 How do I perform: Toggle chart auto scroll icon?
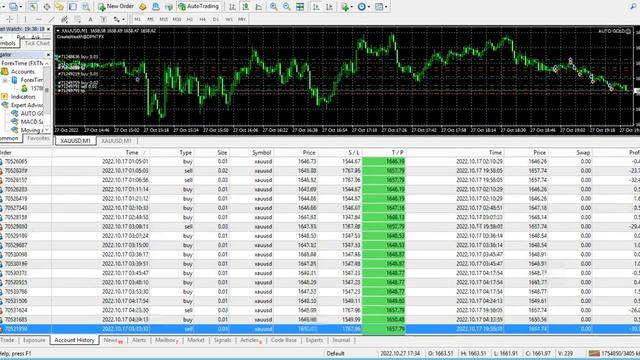point(316,7)
